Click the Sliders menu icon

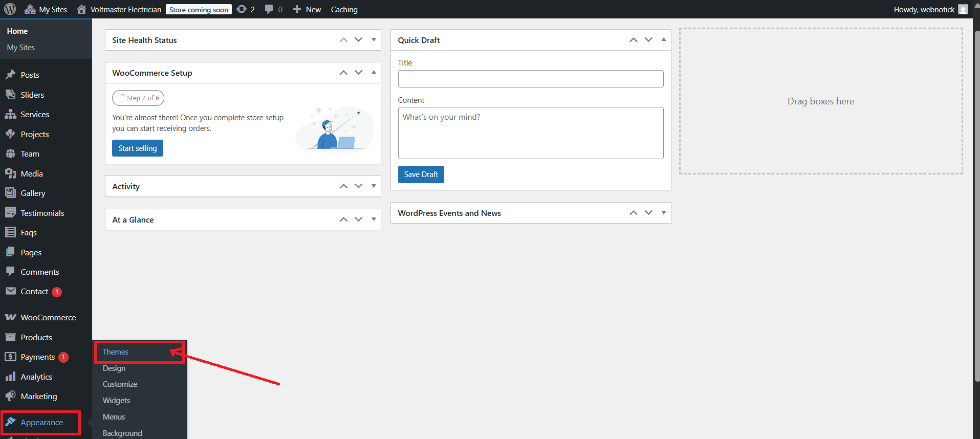click(x=10, y=95)
